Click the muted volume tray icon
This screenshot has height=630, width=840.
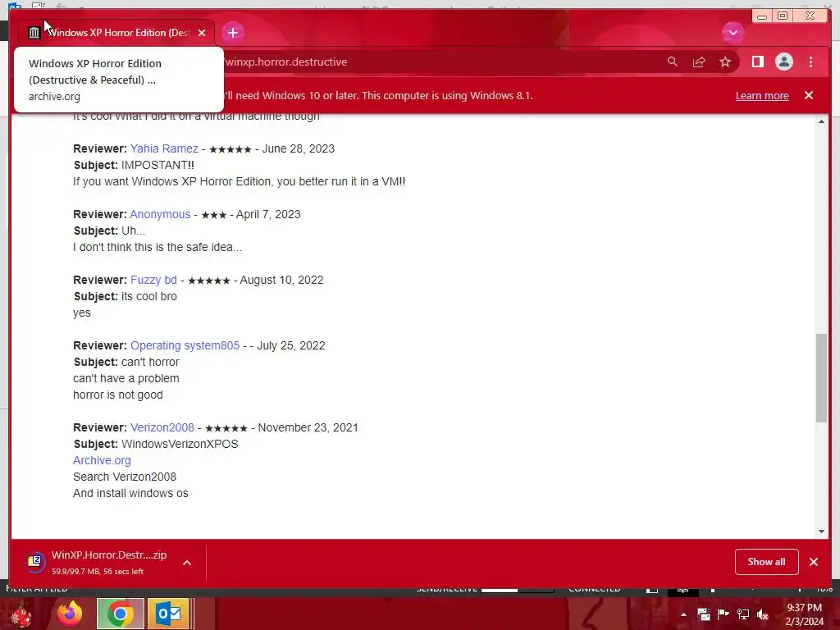pyautogui.click(x=763, y=614)
